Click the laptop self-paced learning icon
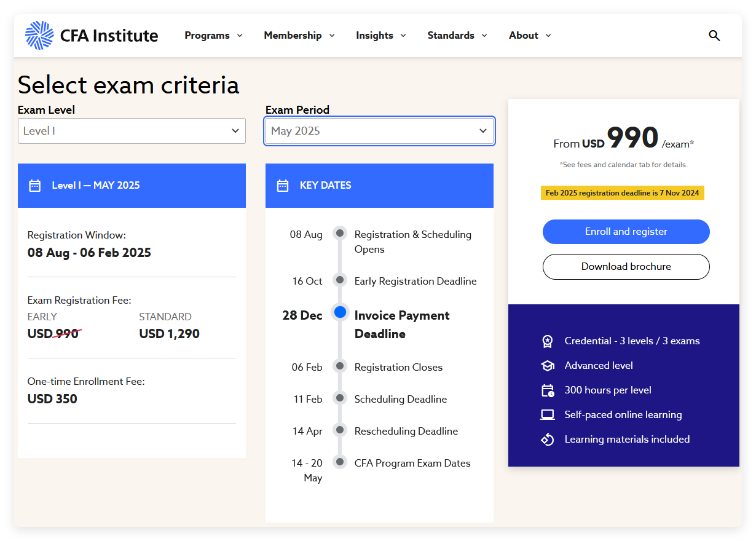Viewport: 756px width, 541px height. [x=548, y=415]
